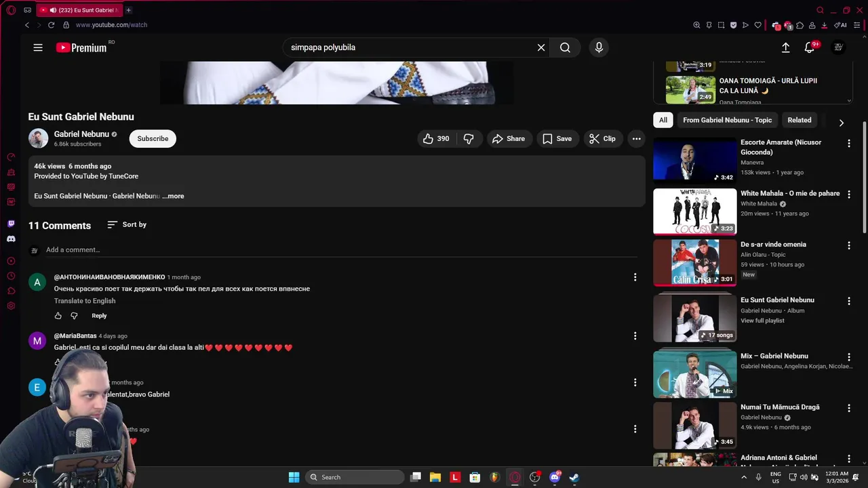Open options for Escorte Amarate video
Viewport: 868px width, 488px height.
[x=848, y=144]
